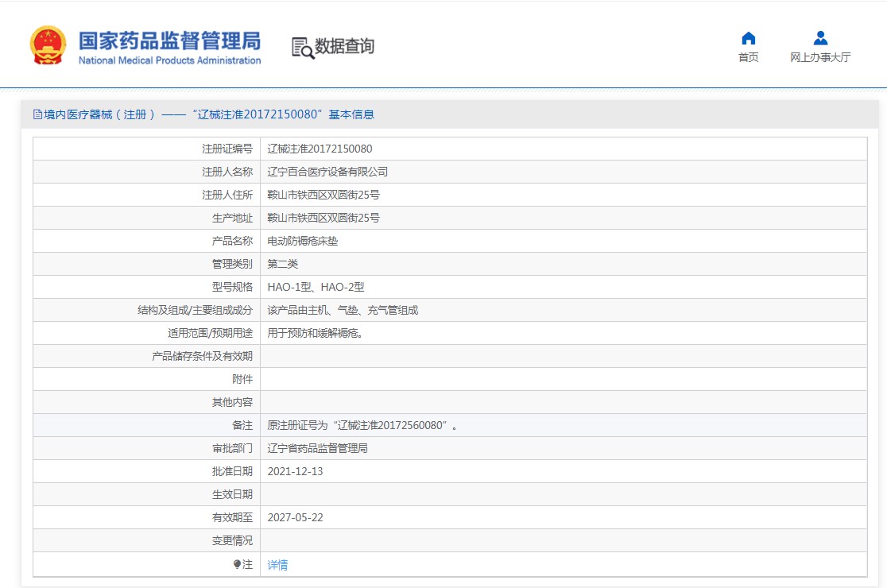
Task: Click the 附件 row label
Action: click(242, 379)
